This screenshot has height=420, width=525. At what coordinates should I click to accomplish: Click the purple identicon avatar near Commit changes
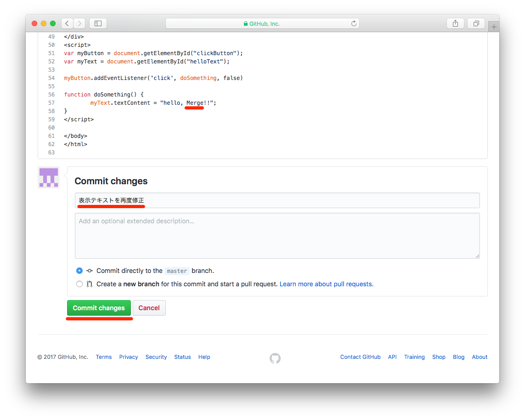[x=48, y=177]
